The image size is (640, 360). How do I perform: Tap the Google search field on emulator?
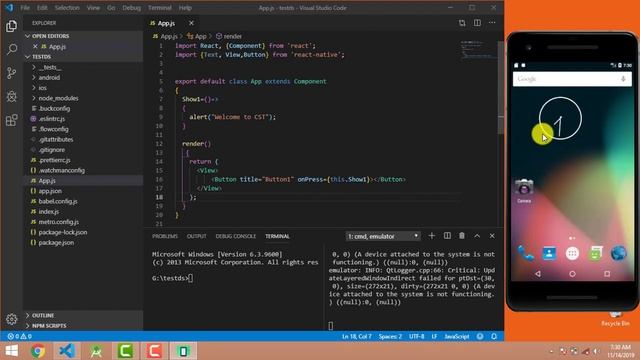click(572, 79)
